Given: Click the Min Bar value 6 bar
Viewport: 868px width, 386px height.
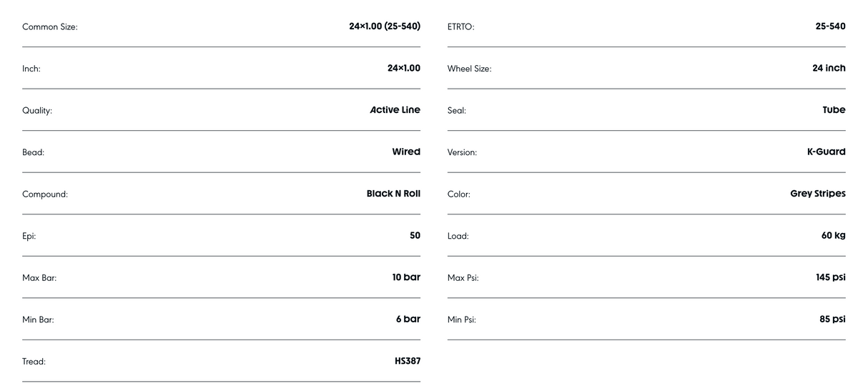Looking at the screenshot, I should coord(408,319).
